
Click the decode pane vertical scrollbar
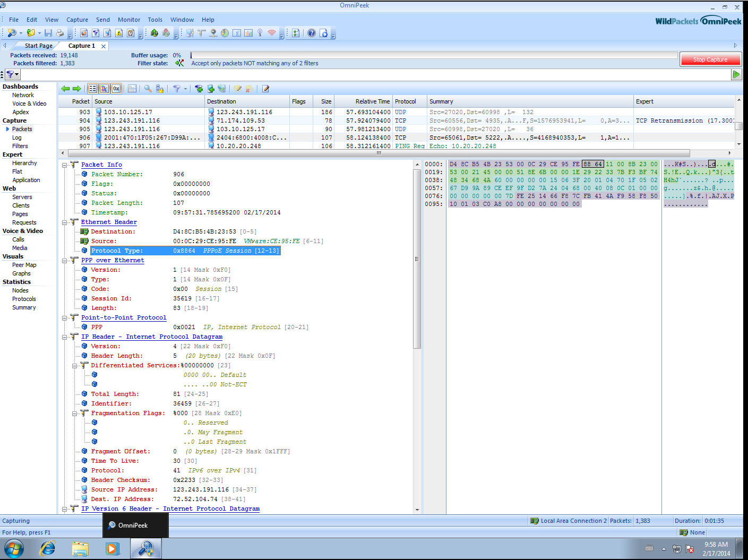click(x=417, y=258)
